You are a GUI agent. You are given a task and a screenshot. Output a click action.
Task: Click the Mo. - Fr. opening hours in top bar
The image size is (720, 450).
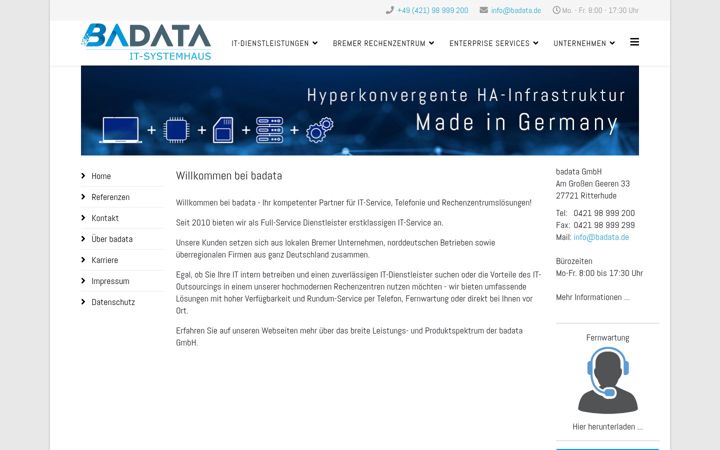pos(600,10)
